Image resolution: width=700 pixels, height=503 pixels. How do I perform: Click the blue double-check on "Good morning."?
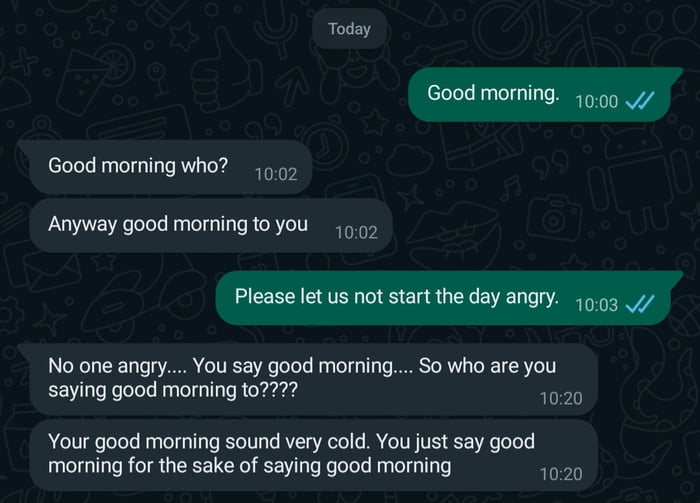pos(639,101)
